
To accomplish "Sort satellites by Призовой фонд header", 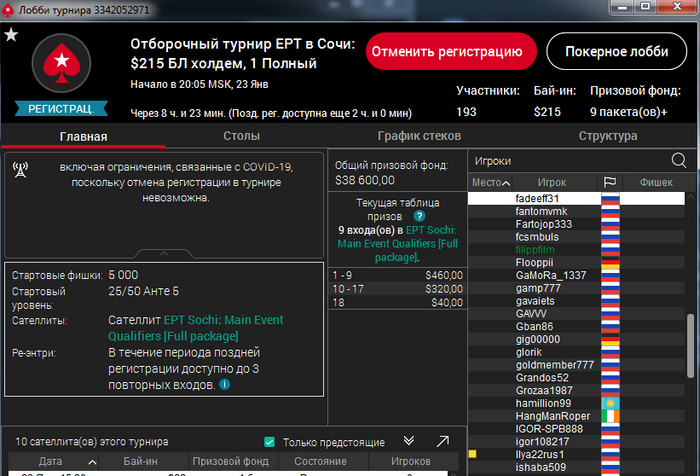I will point(233,461).
